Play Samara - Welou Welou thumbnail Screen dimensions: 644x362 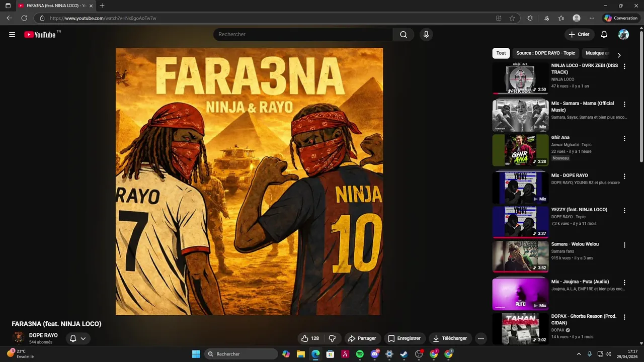[520, 256]
